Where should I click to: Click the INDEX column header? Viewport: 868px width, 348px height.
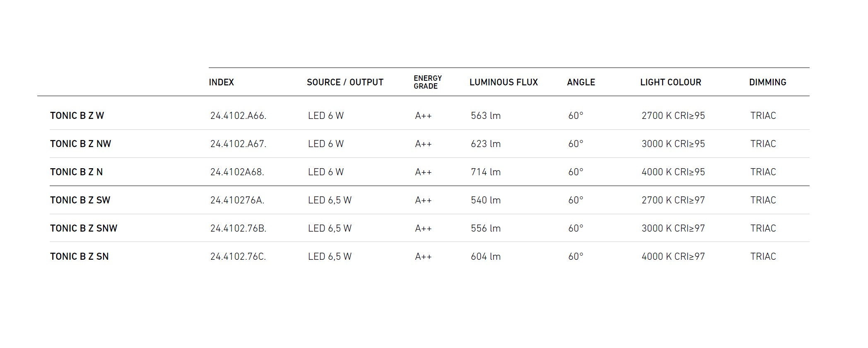(x=221, y=82)
